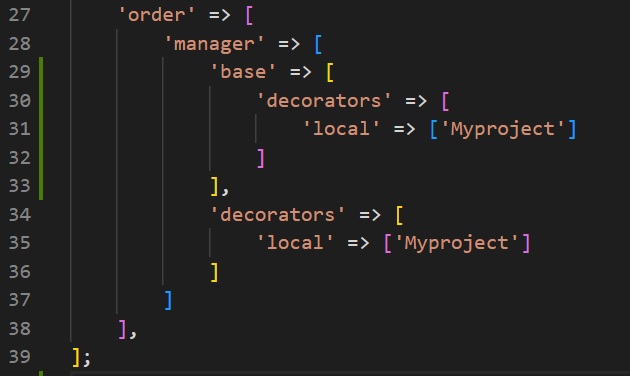Screen dimensions: 632x376
Task: Click pink closing bracket on line 38
Action: coord(123,329)
